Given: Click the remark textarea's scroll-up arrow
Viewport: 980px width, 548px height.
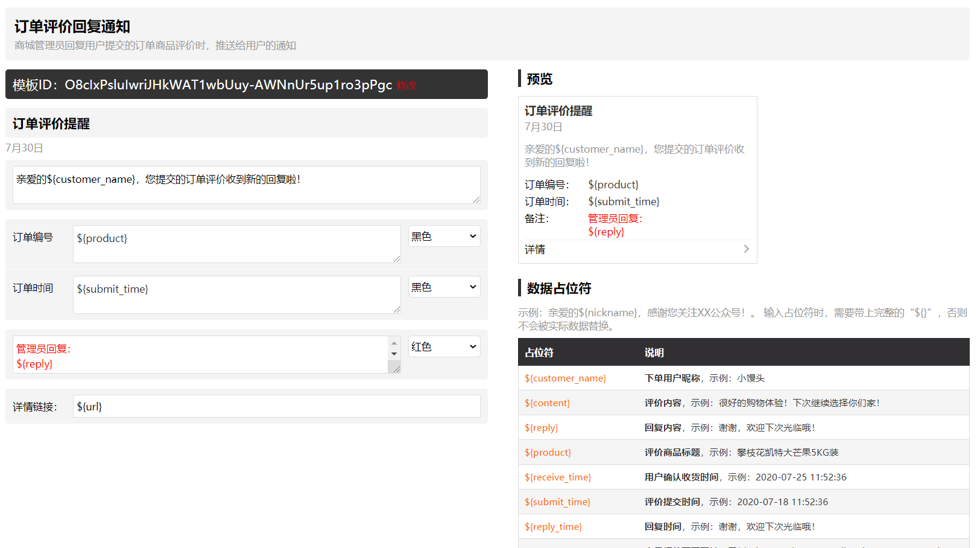Looking at the screenshot, I should tap(394, 343).
